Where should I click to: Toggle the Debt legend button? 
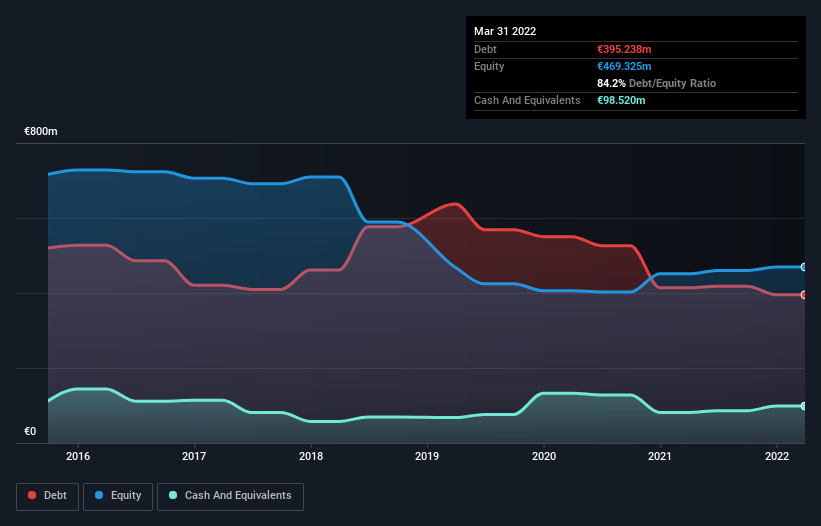(x=48, y=496)
